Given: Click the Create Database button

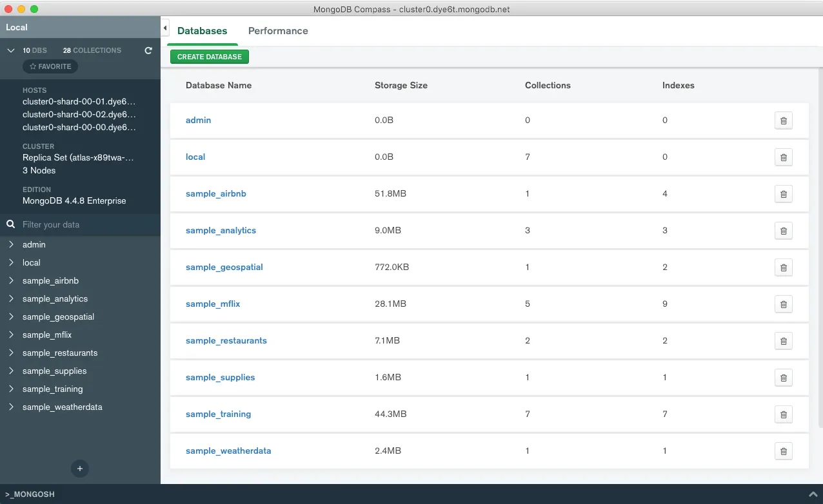Looking at the screenshot, I should (x=210, y=57).
